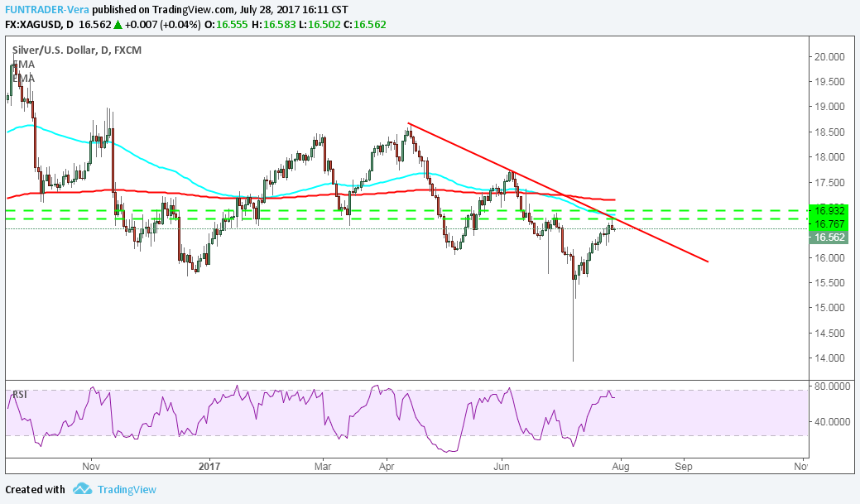Screen dimensions: 860x504
Task: Click the Nov date axis label
Action: [x=91, y=467]
